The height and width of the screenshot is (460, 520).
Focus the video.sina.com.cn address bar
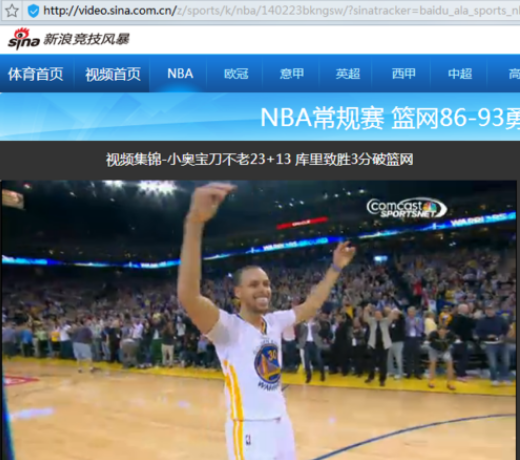tap(281, 11)
